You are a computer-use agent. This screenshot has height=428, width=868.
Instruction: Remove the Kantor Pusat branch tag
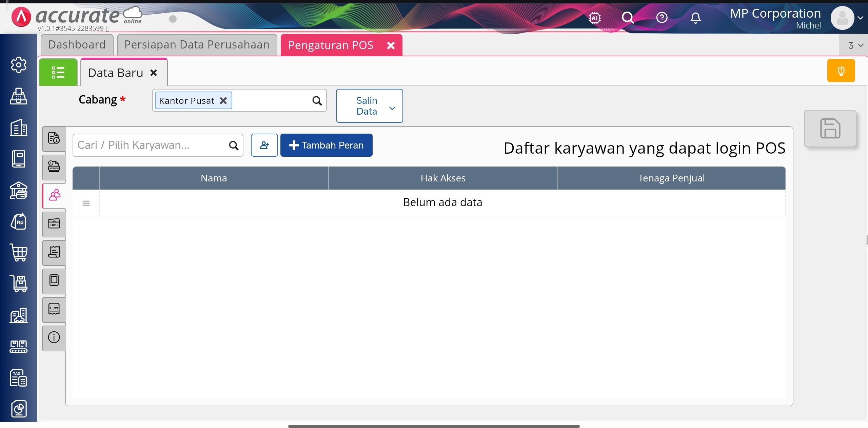(223, 101)
